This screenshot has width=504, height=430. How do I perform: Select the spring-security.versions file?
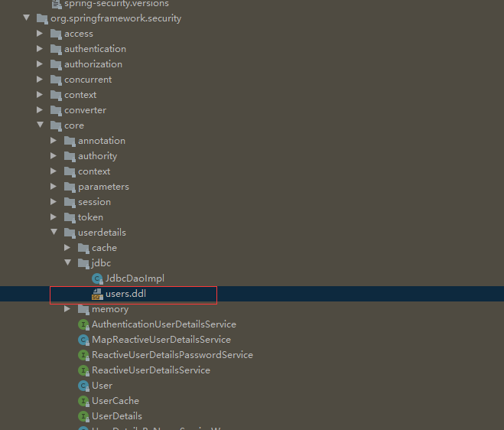(x=116, y=4)
